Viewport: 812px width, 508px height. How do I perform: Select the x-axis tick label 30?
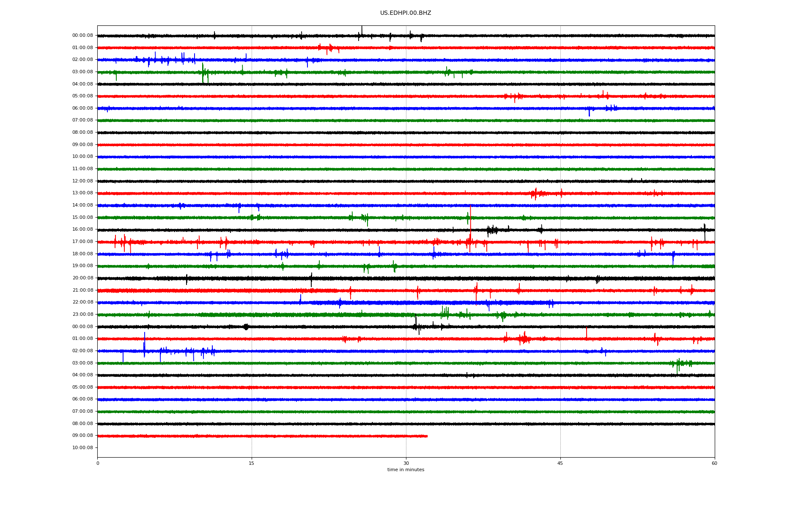click(406, 463)
